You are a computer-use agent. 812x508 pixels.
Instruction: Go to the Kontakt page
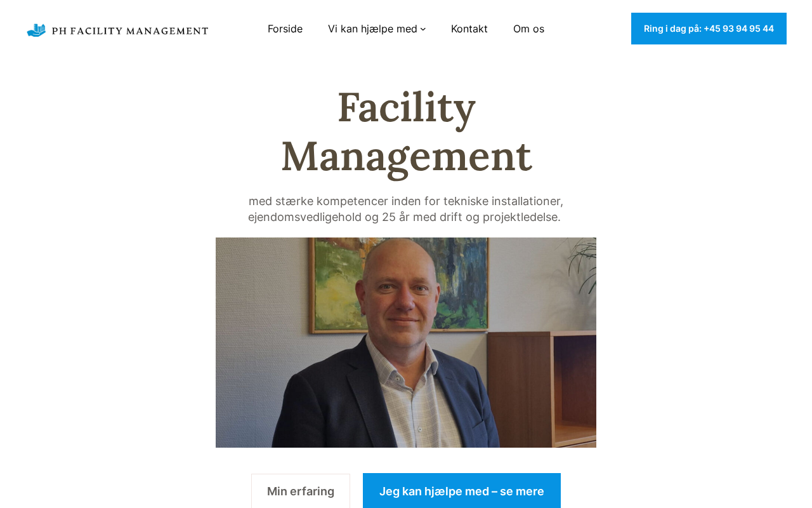[x=469, y=29]
